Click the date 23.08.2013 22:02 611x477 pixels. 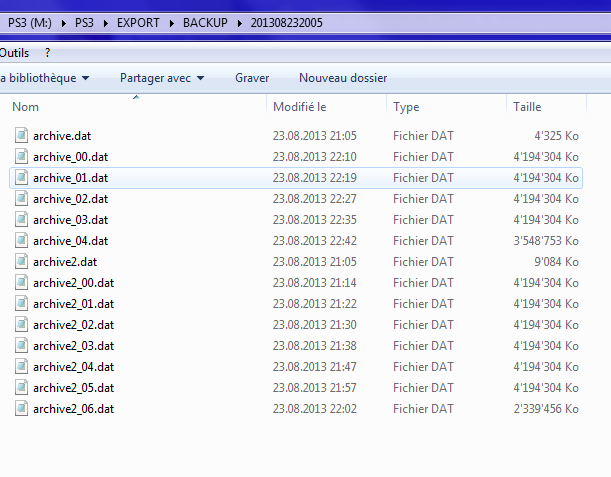click(x=314, y=410)
